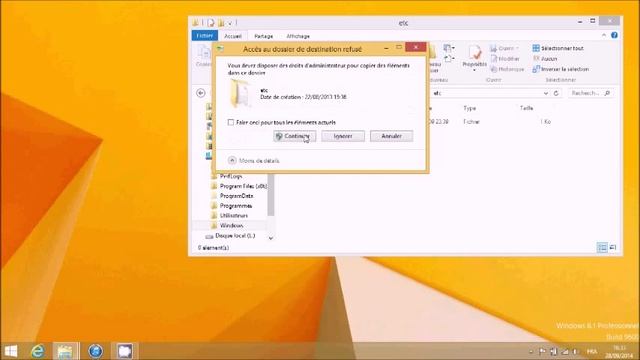Open the Propriétés dropdown arrow

(x=474, y=70)
